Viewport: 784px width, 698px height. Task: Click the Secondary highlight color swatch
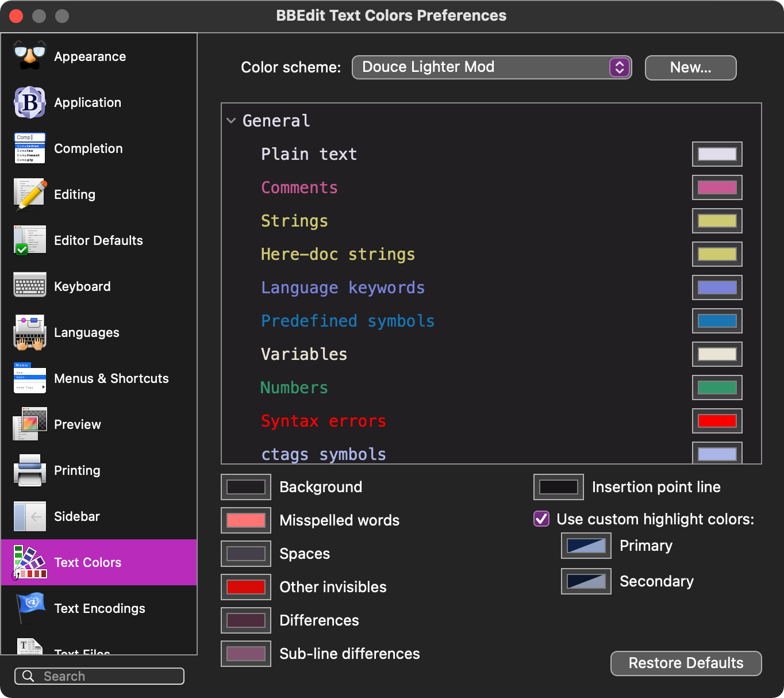pyautogui.click(x=586, y=581)
